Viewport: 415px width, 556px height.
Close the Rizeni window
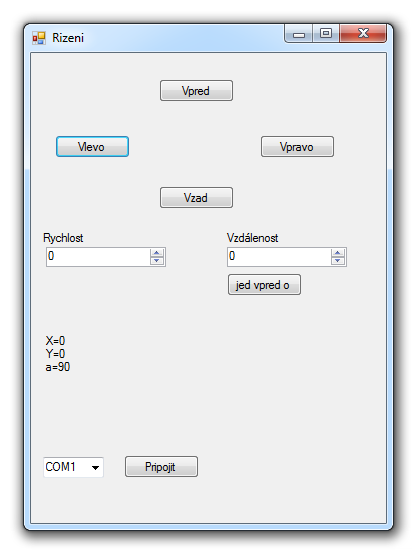click(363, 34)
